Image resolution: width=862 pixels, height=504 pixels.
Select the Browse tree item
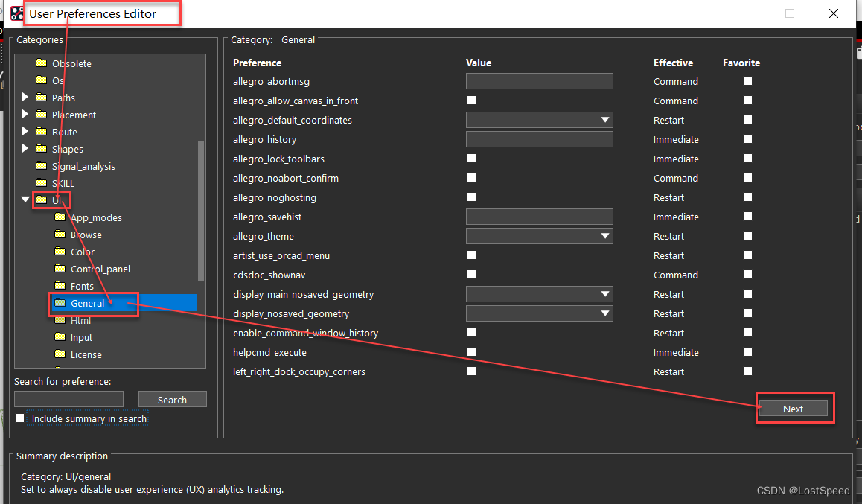click(x=86, y=235)
